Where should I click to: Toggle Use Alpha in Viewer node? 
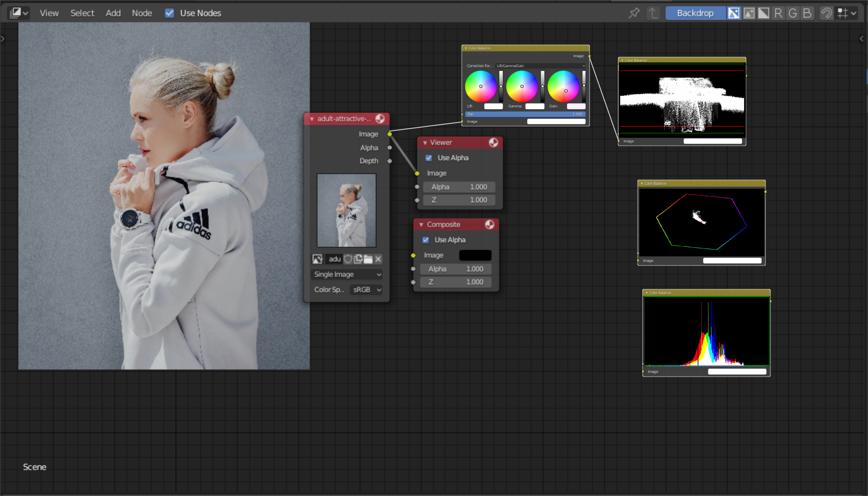point(429,158)
